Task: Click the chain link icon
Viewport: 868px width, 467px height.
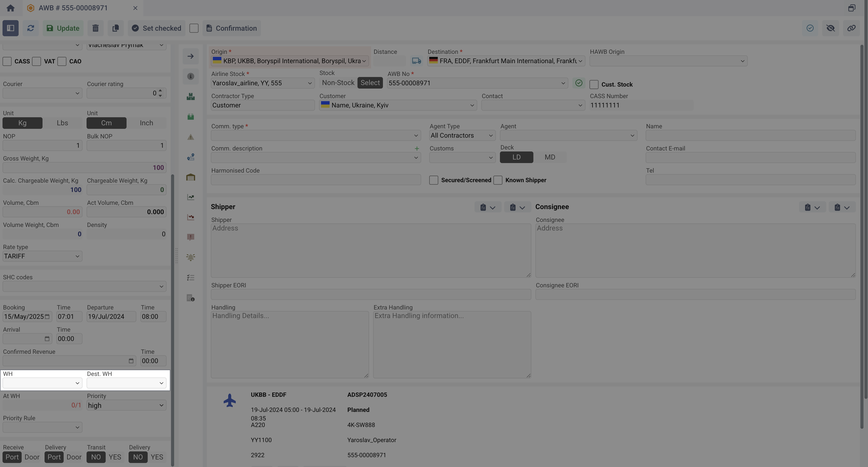Action: click(851, 28)
